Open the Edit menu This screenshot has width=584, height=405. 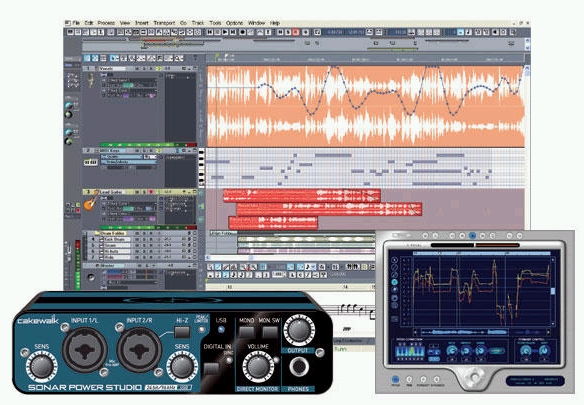pos(89,23)
